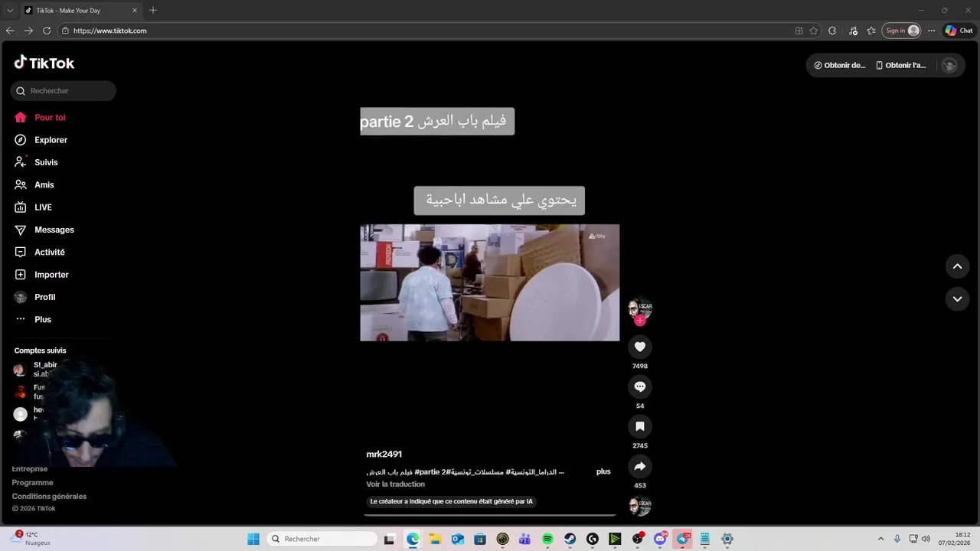Show hidden tray icons chevron
This screenshot has width=980, height=551.
click(x=880, y=539)
